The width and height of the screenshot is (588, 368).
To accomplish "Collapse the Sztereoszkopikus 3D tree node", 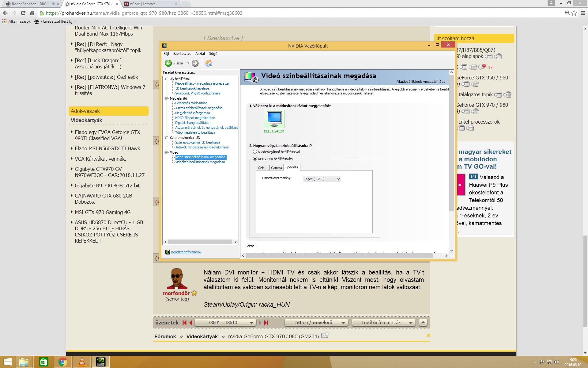I will tap(167, 138).
